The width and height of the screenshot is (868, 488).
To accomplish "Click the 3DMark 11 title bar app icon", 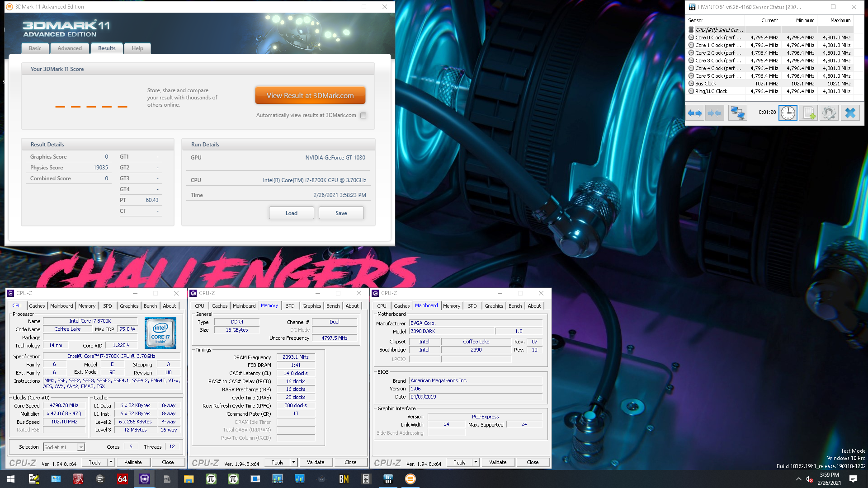I will pyautogui.click(x=9, y=7).
